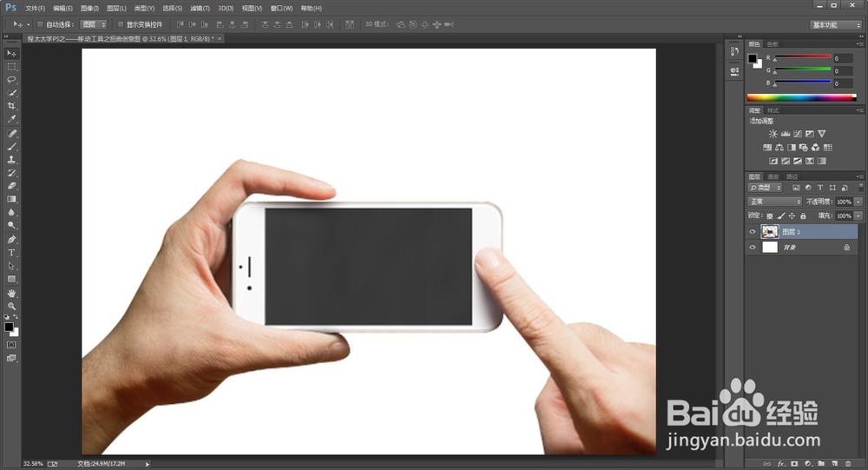Click the Create New Group folder icon
Screen dimensions: 868x470
pos(821,464)
